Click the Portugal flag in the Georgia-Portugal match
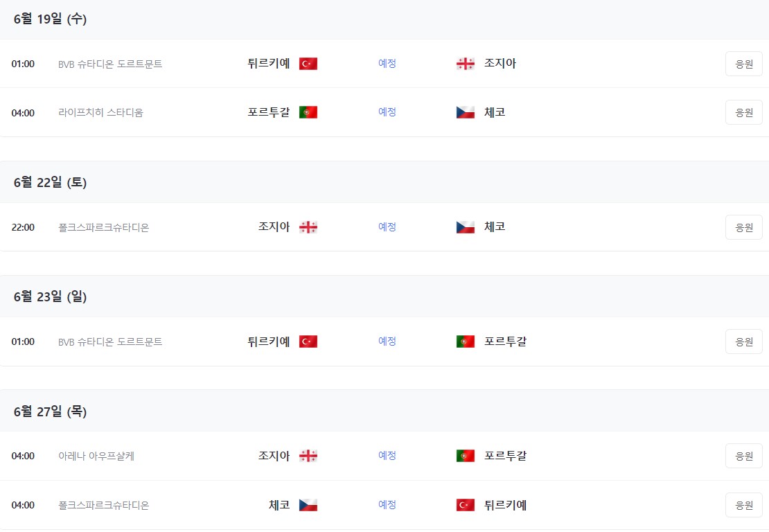The image size is (769, 532). pyautogui.click(x=466, y=456)
